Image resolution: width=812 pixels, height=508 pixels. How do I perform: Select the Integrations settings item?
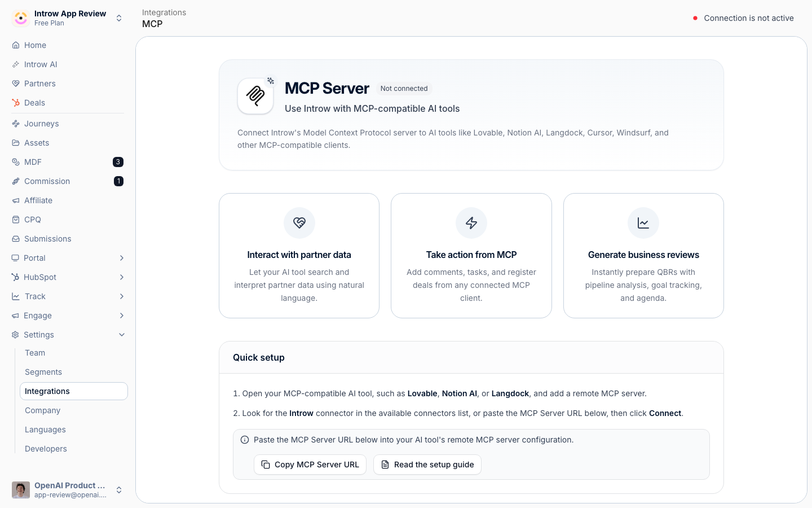tap(74, 391)
